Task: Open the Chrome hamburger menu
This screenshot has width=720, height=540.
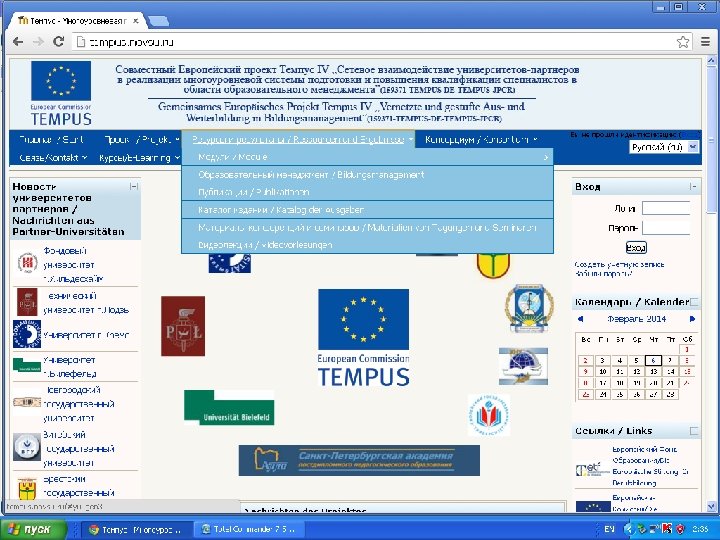Action: [x=706, y=42]
